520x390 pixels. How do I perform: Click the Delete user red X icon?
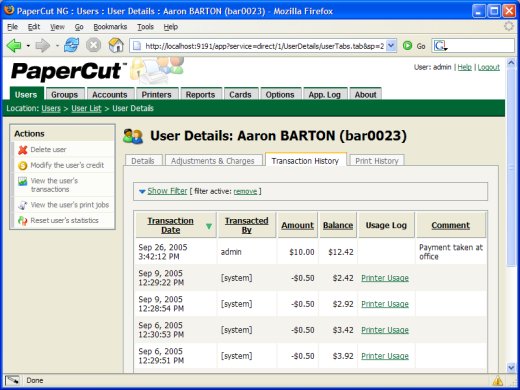coord(23,150)
